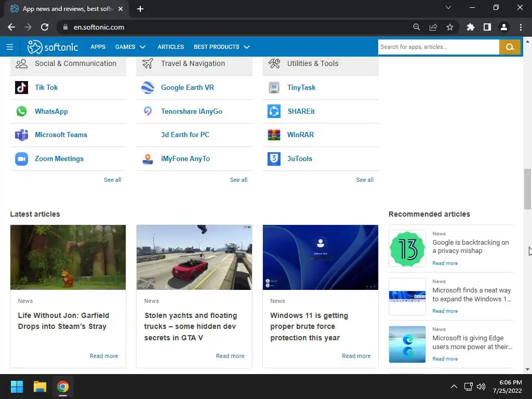Click the WhatsApp icon
Viewport: 532px width, 399px height.
coord(21,111)
